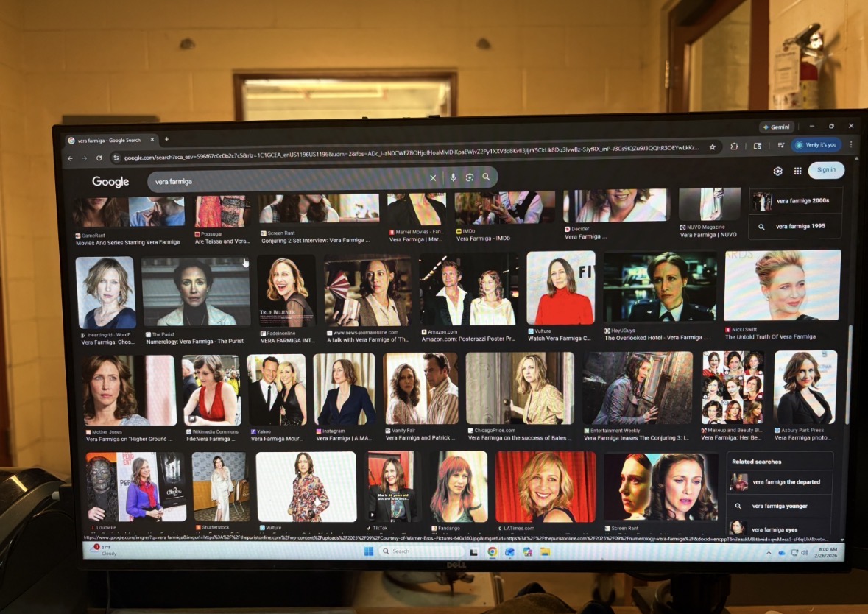Open the Chrome extensions puzzle icon
Screen dimensions: 868x614
tap(734, 147)
